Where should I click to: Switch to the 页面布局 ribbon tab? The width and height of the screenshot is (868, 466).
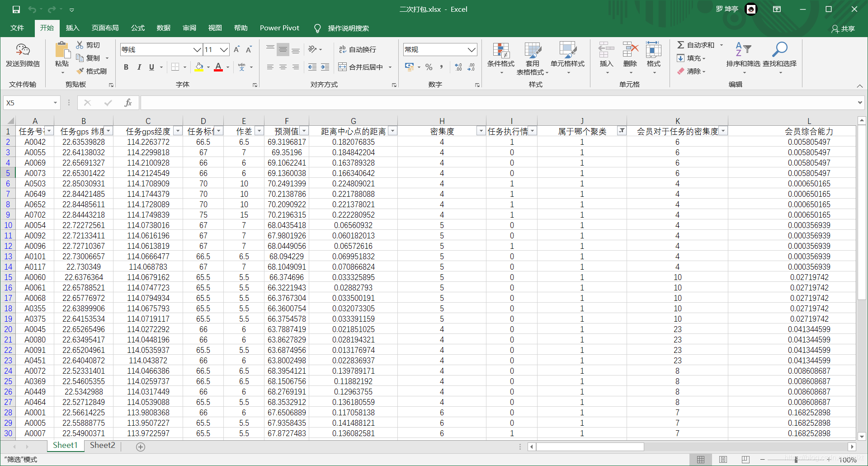coord(105,28)
